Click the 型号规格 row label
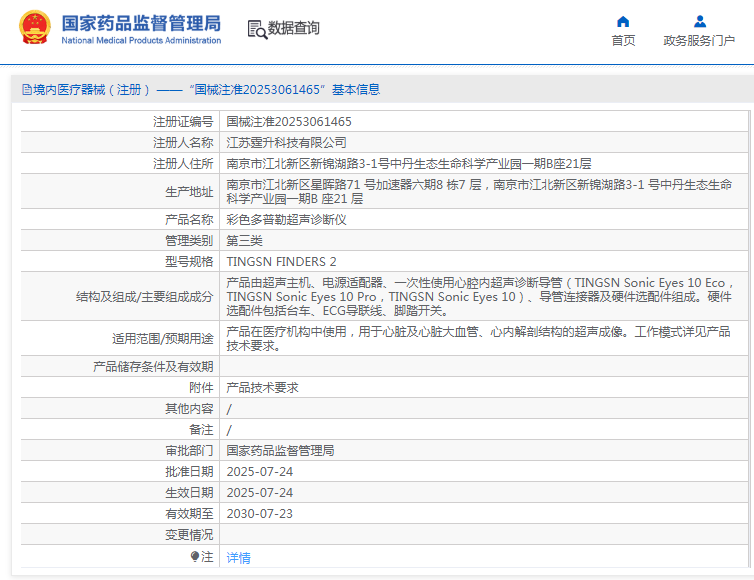This screenshot has width=754, height=580. pos(189,262)
